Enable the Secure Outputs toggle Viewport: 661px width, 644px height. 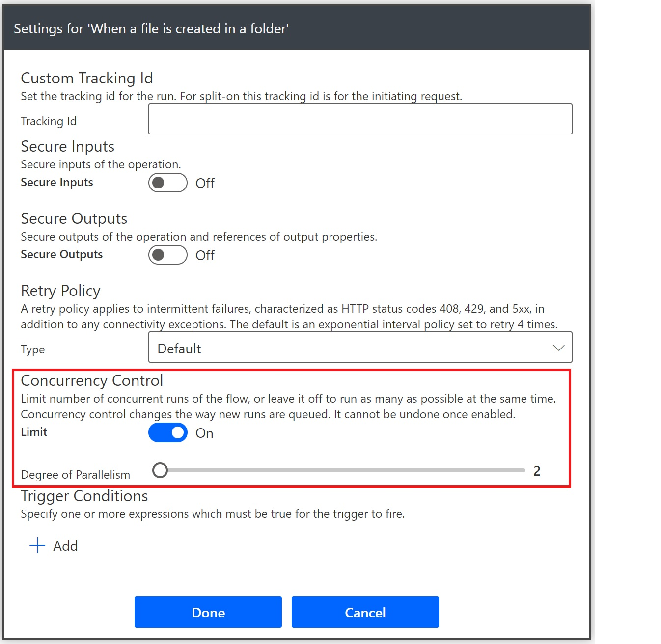[x=167, y=255]
